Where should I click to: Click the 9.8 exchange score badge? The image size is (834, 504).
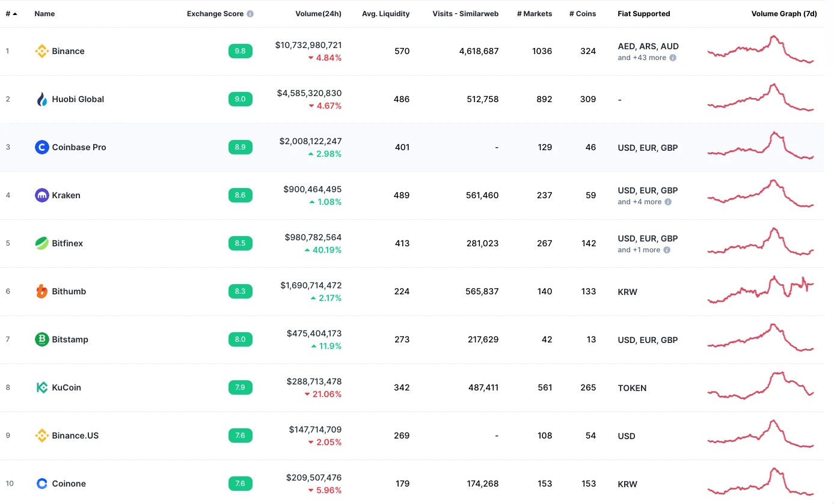pos(241,51)
